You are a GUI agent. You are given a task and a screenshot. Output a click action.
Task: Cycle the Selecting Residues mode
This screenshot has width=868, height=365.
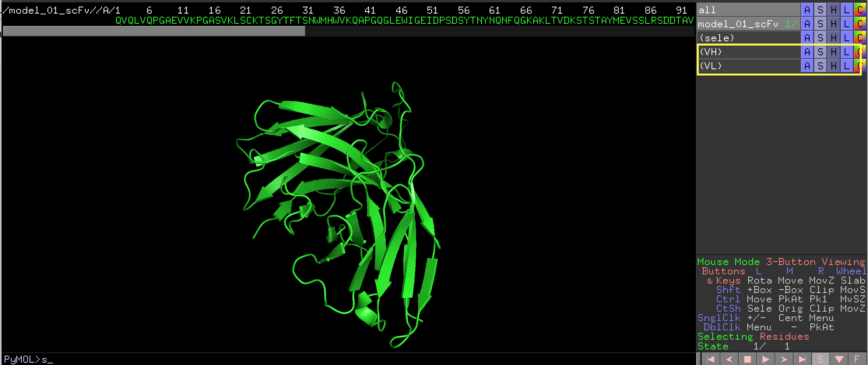[x=753, y=336]
